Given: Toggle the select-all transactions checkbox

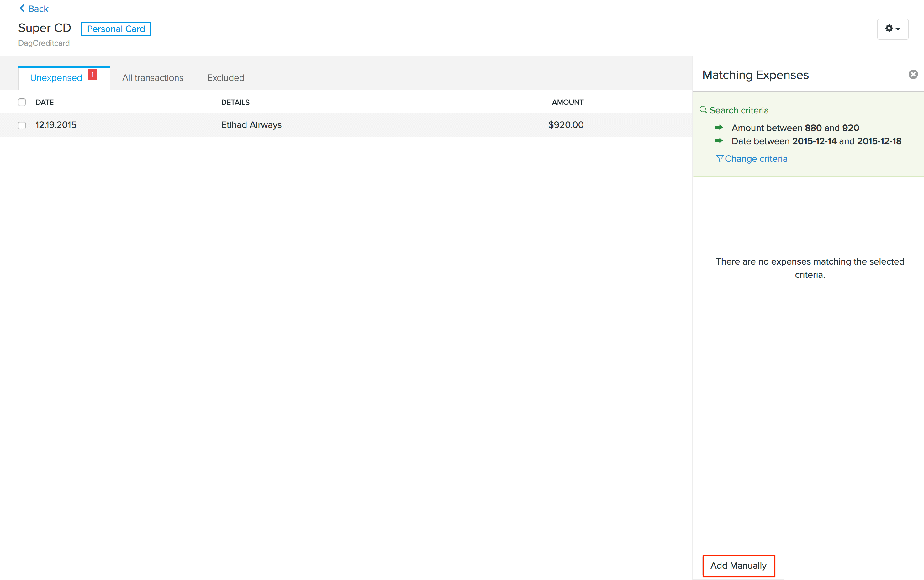Looking at the screenshot, I should tap(22, 102).
